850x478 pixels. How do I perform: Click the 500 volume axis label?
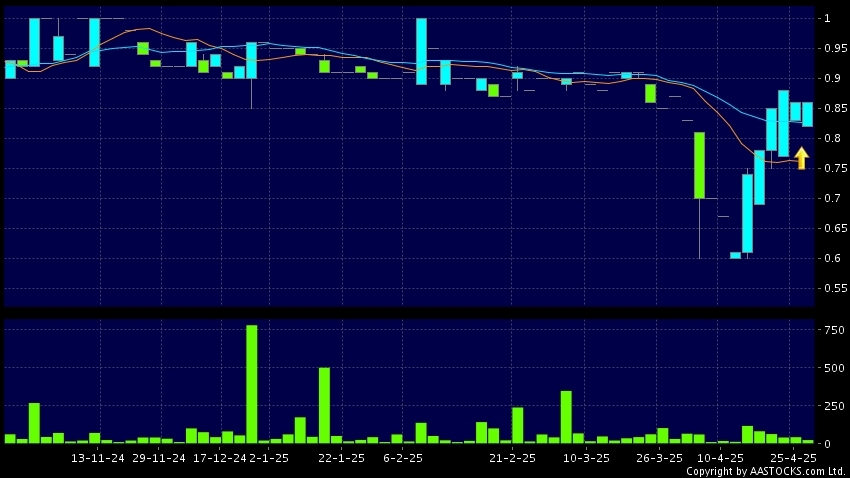(834, 368)
